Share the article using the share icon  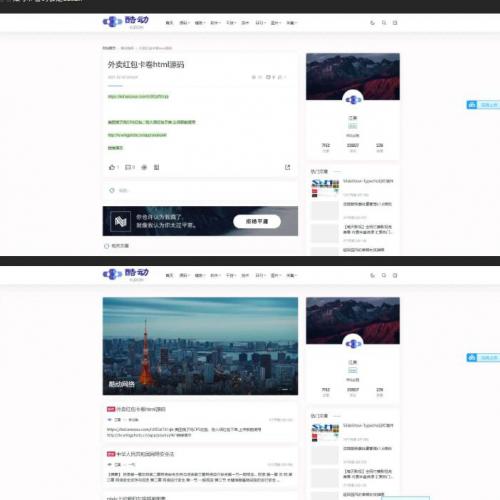287,167
